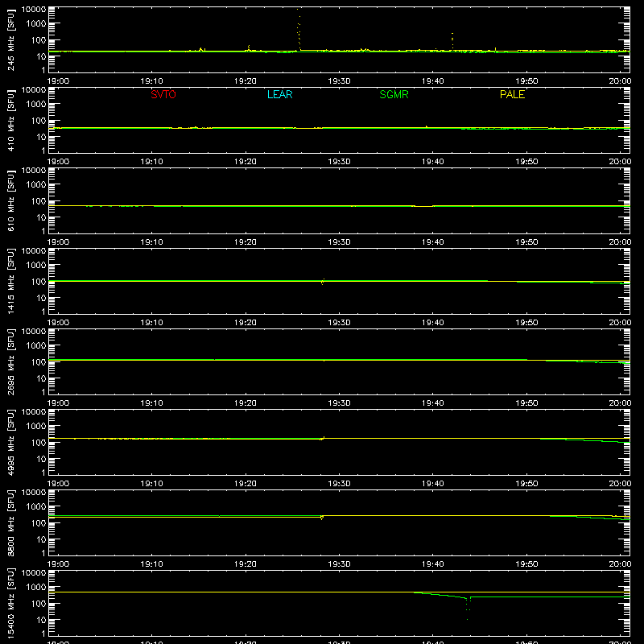
Task: Click 19:30 label under the 8800 MHz plot
Action: (339, 564)
